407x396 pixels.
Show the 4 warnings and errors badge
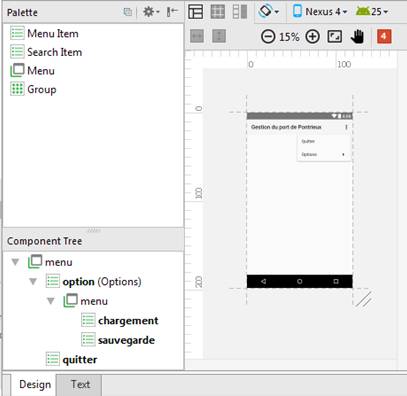(x=384, y=36)
